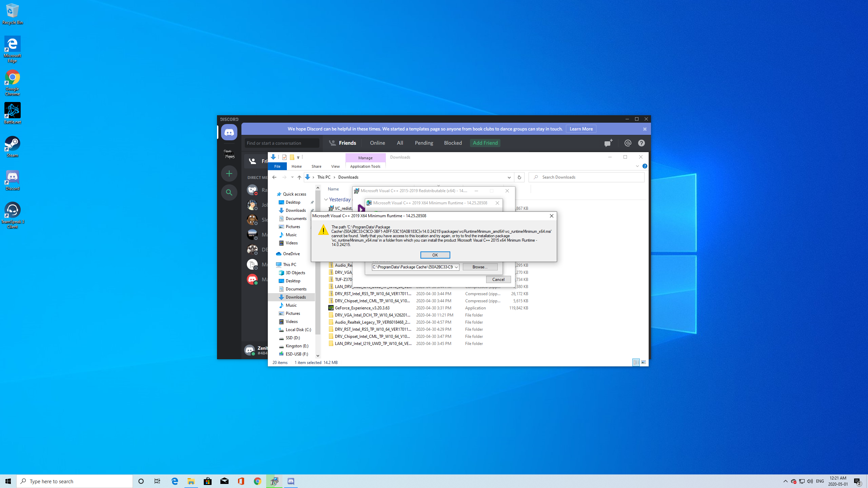The height and width of the screenshot is (488, 868).
Task: Switch to Blocked friends tab
Action: (453, 143)
